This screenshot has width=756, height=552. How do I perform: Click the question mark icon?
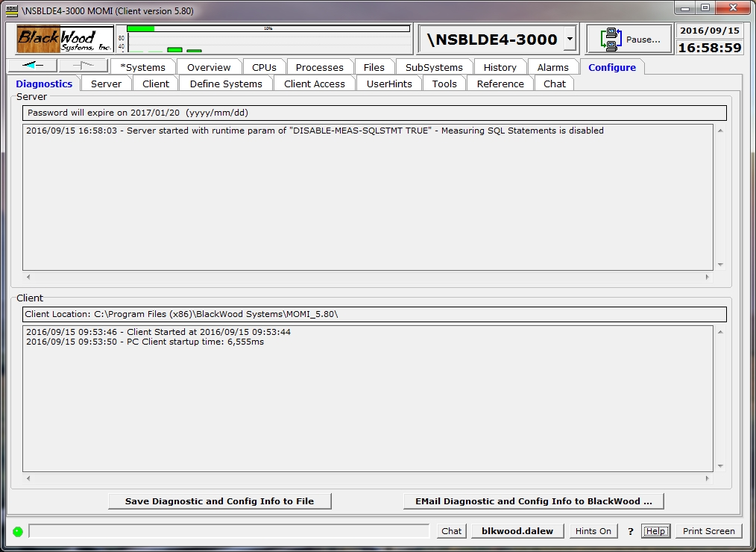[x=630, y=531]
